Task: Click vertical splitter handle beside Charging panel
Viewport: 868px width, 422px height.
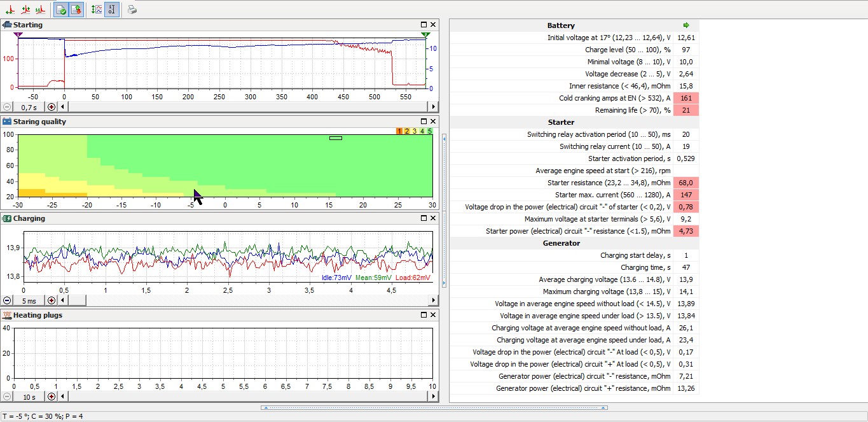Action: (444, 209)
